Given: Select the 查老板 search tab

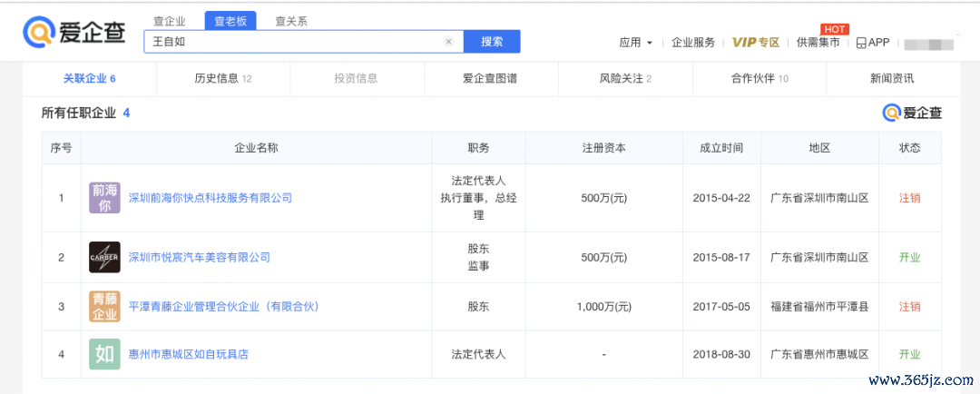Looking at the screenshot, I should (x=230, y=21).
